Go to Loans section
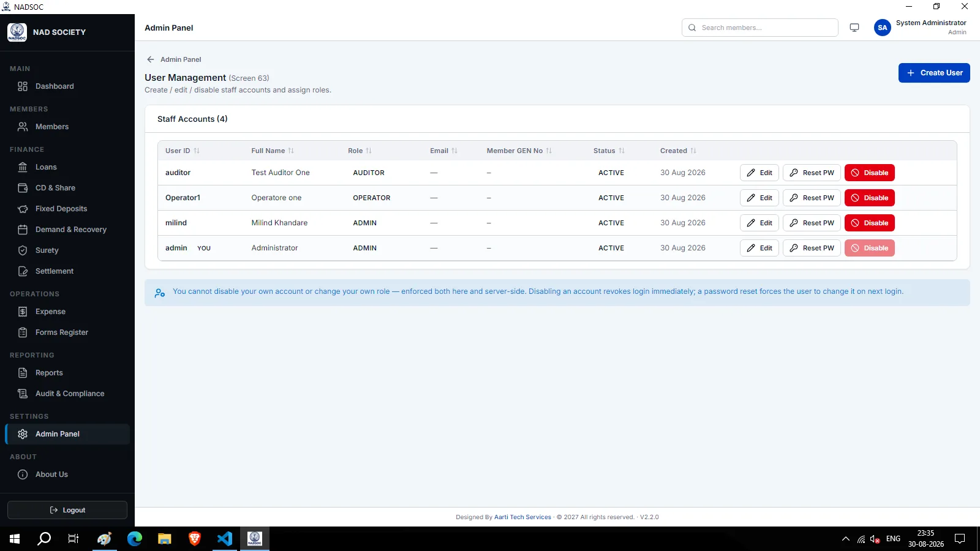This screenshot has height=551, width=980. (x=67, y=167)
